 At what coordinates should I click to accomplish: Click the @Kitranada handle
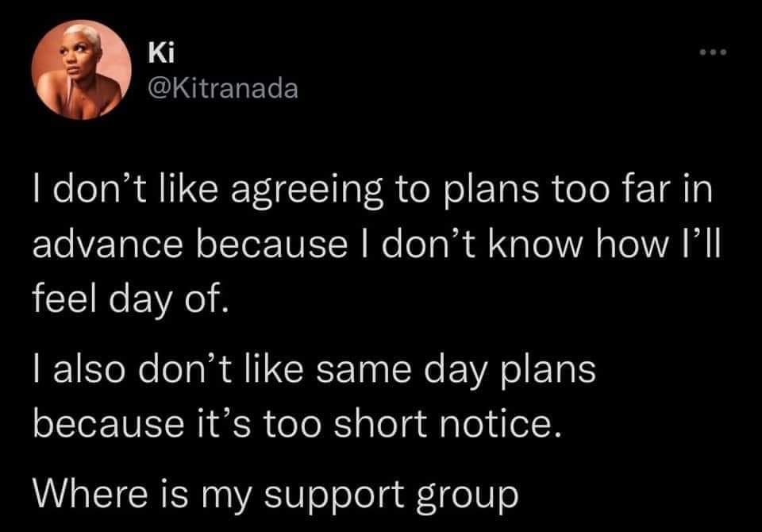(x=223, y=89)
